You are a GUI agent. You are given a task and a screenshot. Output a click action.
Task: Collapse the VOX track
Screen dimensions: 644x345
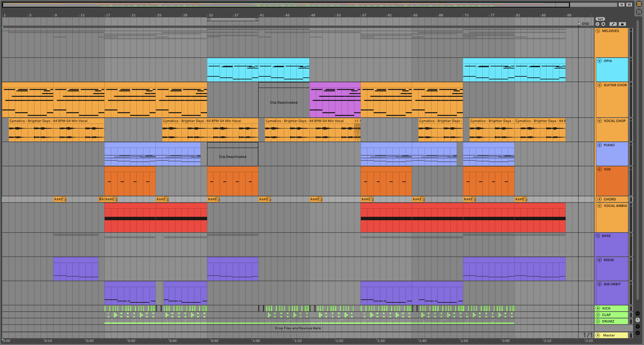coord(599,169)
